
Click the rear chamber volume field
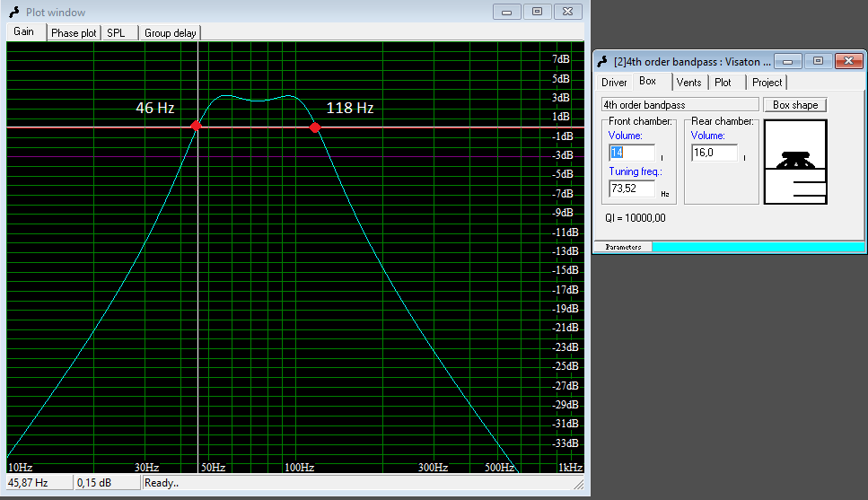coord(715,153)
